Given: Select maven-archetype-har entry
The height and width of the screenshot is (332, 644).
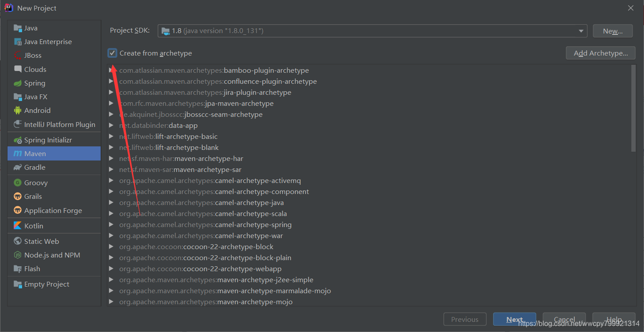Looking at the screenshot, I should click(181, 159).
